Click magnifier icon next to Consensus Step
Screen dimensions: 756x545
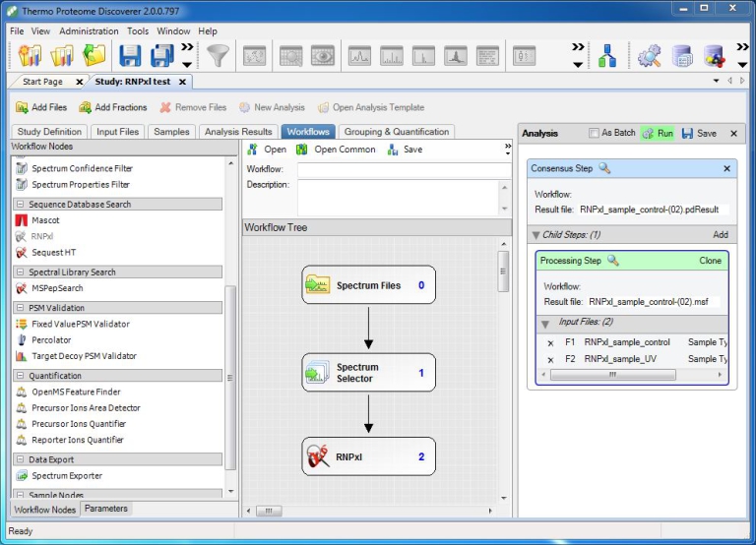pos(604,168)
